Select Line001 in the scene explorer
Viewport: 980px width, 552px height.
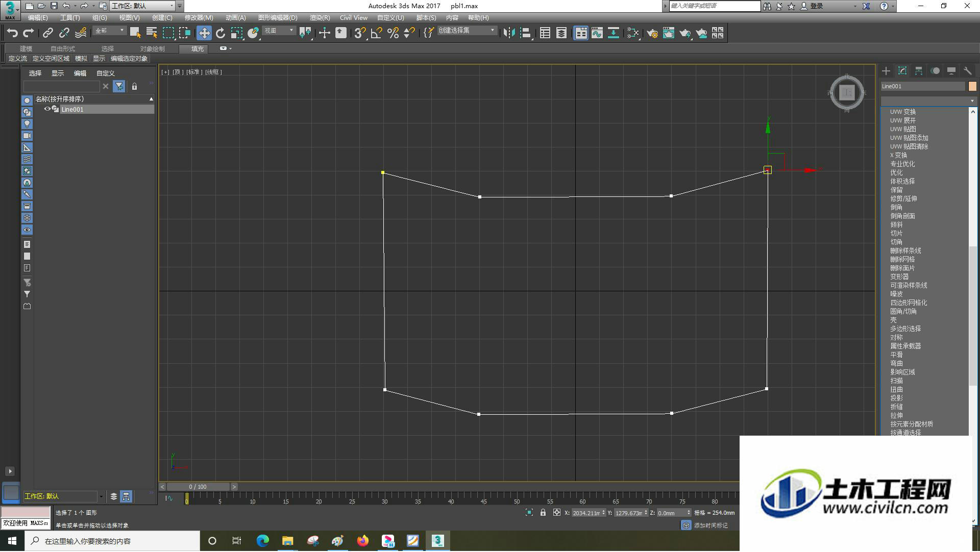tap(72, 110)
